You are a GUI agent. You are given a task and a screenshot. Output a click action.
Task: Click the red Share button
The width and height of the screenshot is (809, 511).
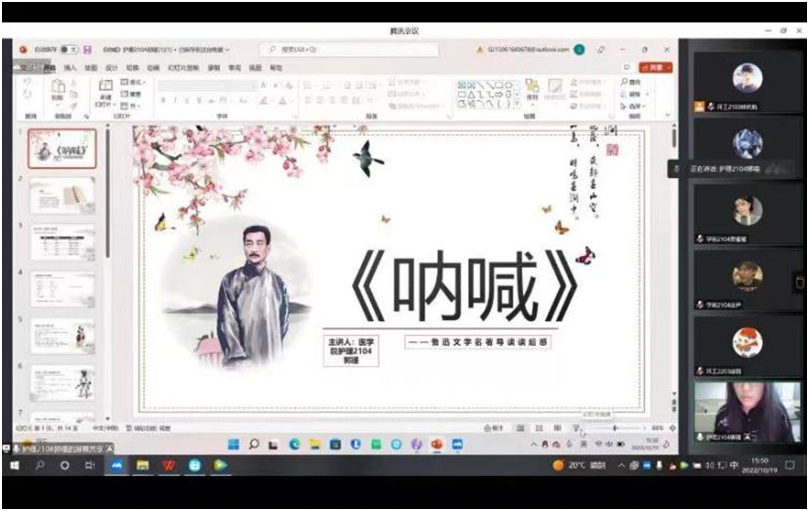click(x=656, y=67)
